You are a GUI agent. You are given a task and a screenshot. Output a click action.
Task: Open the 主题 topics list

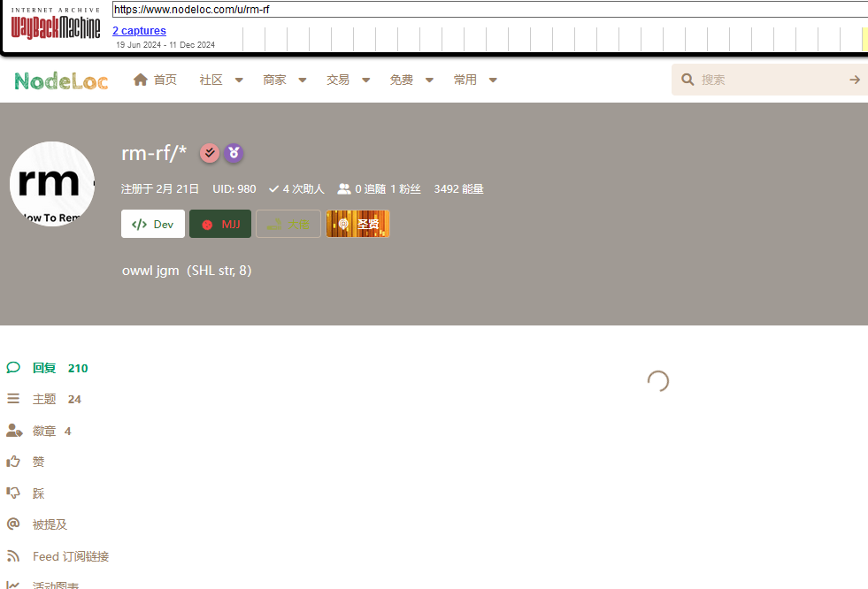click(43, 400)
